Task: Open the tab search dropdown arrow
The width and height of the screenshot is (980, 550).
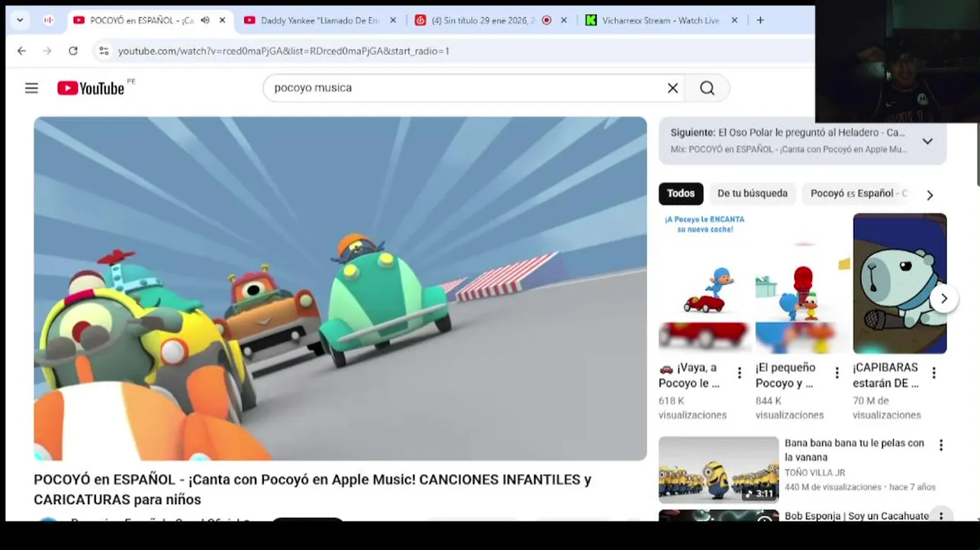Action: point(20,21)
